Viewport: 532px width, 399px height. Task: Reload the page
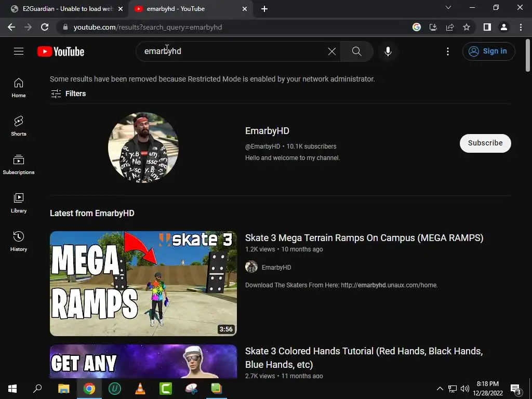tap(45, 27)
